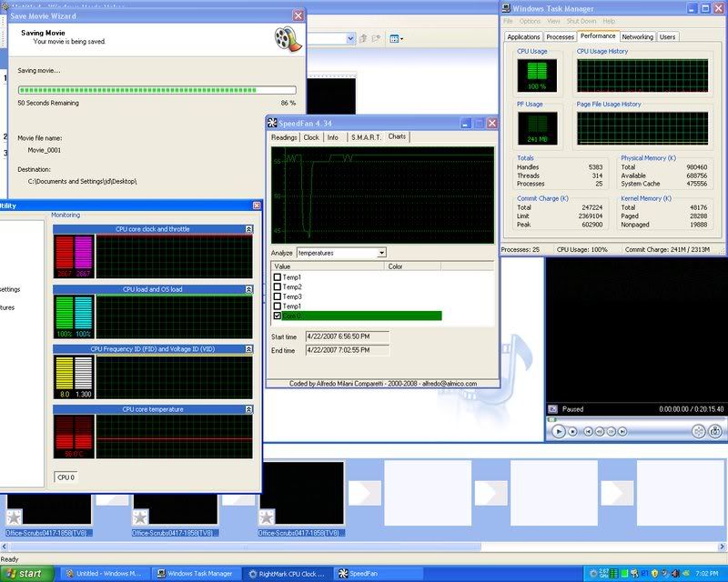The width and height of the screenshot is (728, 582).
Task: Click the system tray clock showing 7:02 PM
Action: [707, 574]
